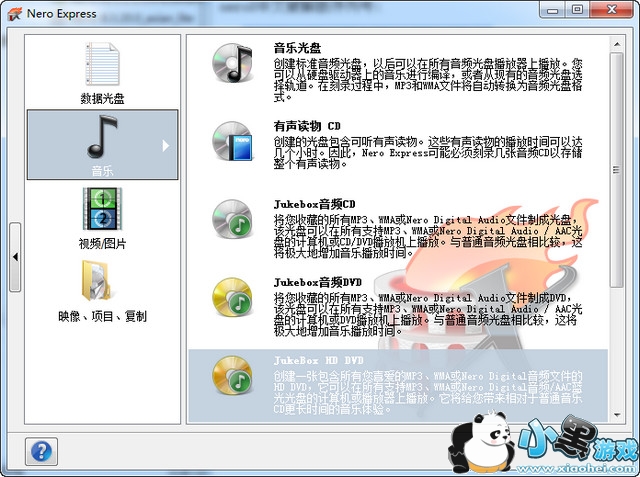The image size is (640, 477).
Task: Click the vertical scrollbar thumb
Action: click(617, 169)
